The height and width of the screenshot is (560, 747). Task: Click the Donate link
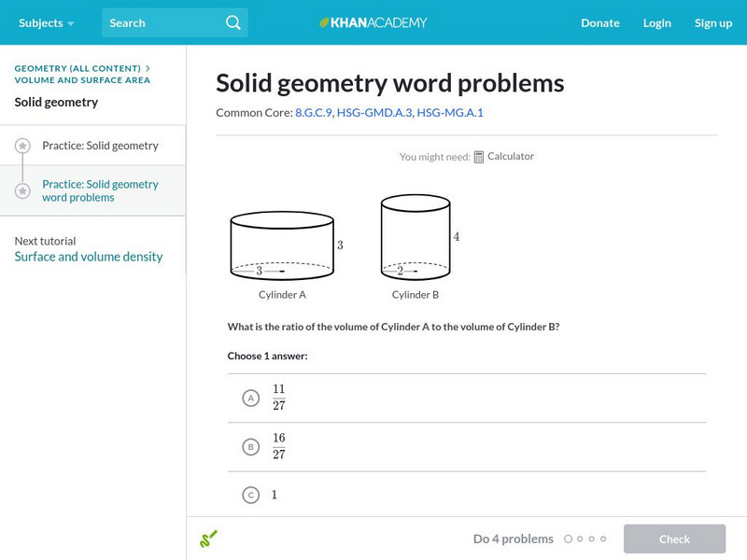(x=599, y=22)
